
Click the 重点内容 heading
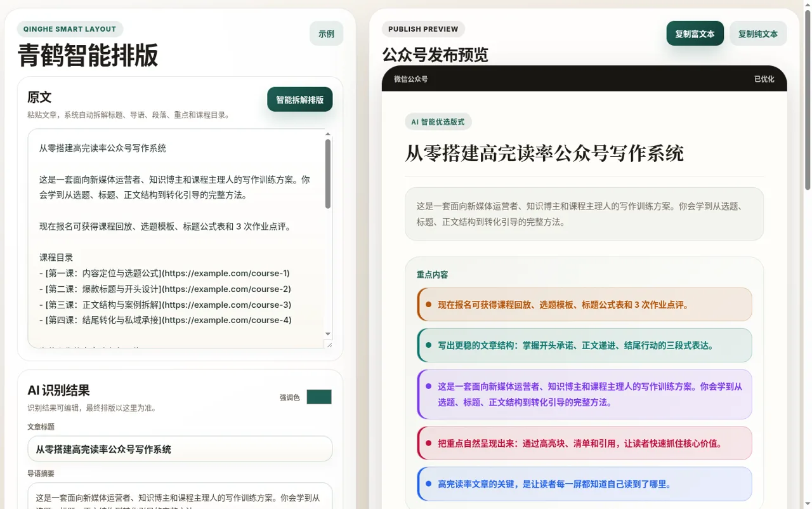click(x=432, y=275)
